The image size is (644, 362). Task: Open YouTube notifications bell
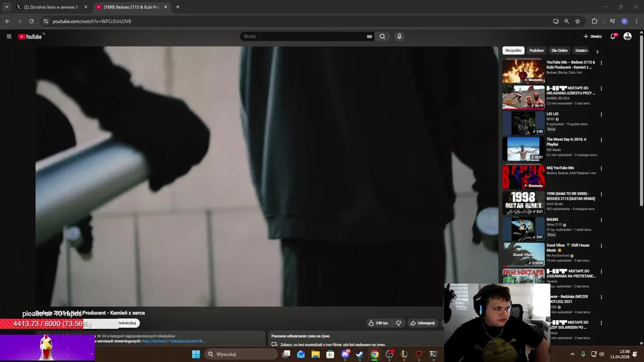[x=613, y=36]
